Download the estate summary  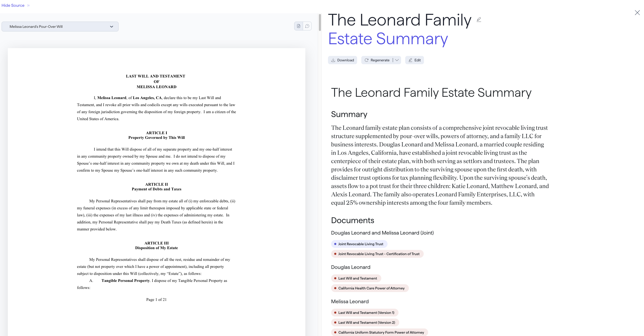342,60
